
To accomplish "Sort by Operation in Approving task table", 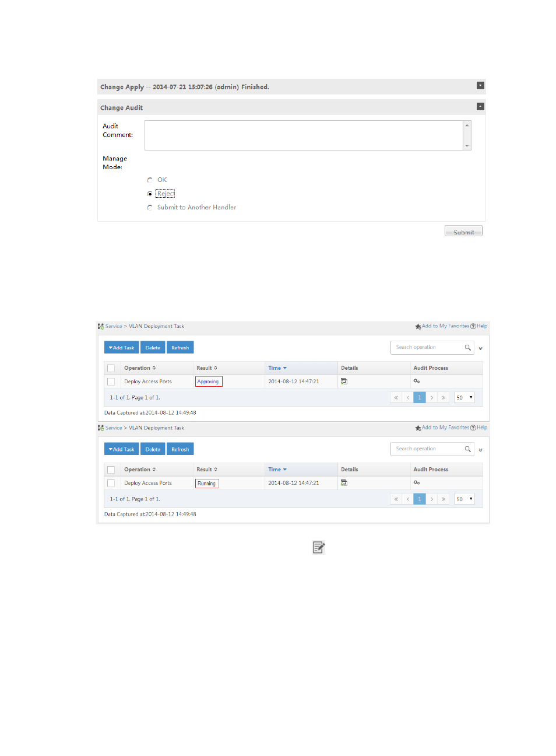I will pyautogui.click(x=140, y=368).
